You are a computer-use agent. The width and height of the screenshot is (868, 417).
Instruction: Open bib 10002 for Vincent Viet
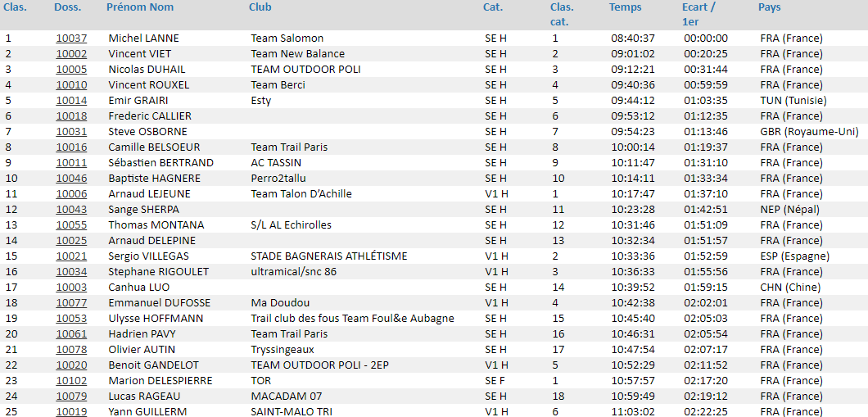[71, 54]
